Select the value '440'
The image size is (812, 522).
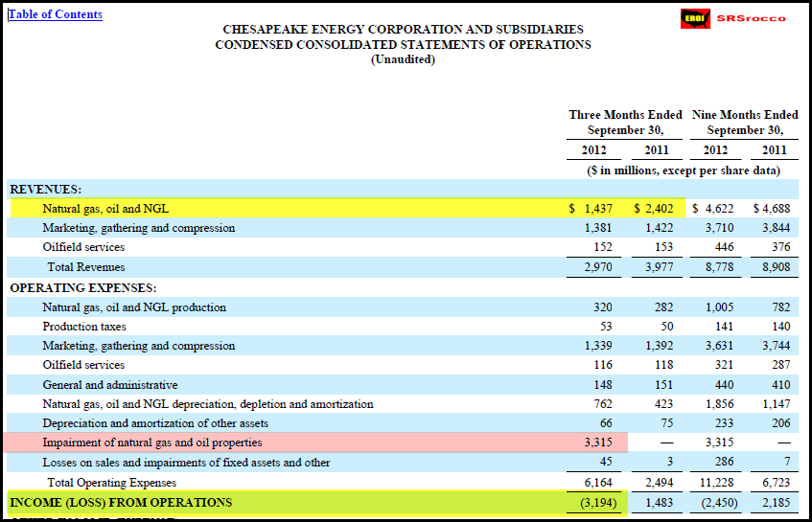(724, 385)
